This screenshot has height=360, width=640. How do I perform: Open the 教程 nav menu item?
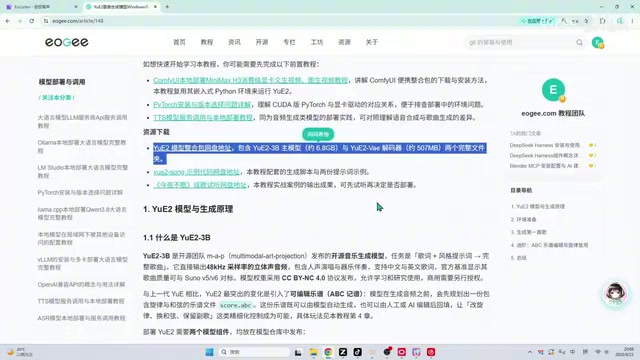(x=207, y=42)
